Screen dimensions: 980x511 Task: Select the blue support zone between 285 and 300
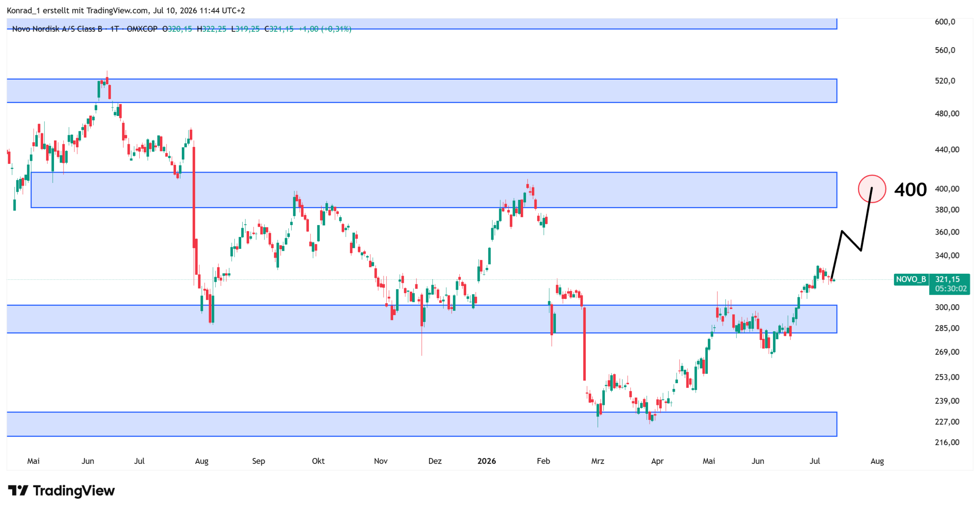coord(422,319)
